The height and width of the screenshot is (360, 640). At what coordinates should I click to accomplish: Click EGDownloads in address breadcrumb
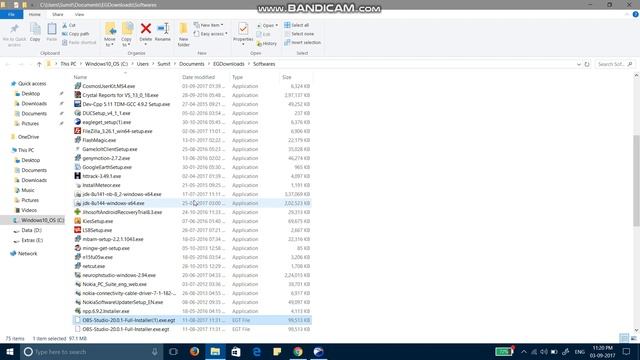click(x=229, y=64)
